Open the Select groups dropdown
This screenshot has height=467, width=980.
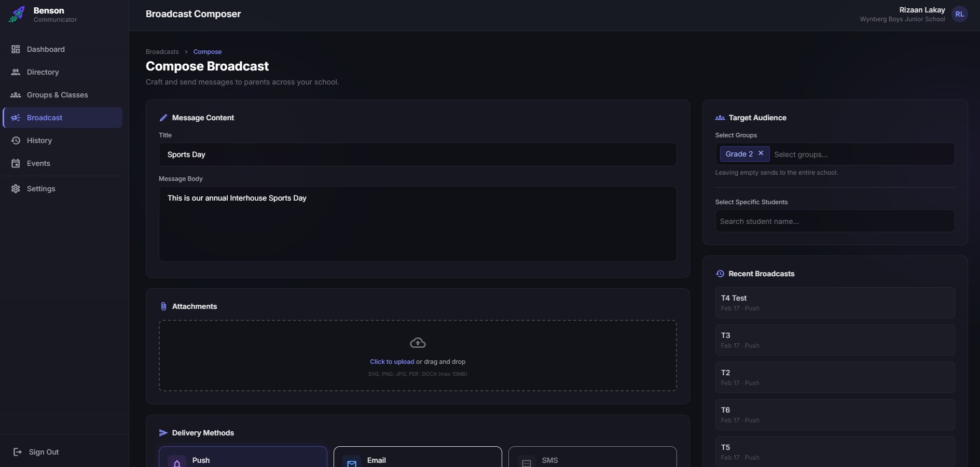(x=861, y=154)
